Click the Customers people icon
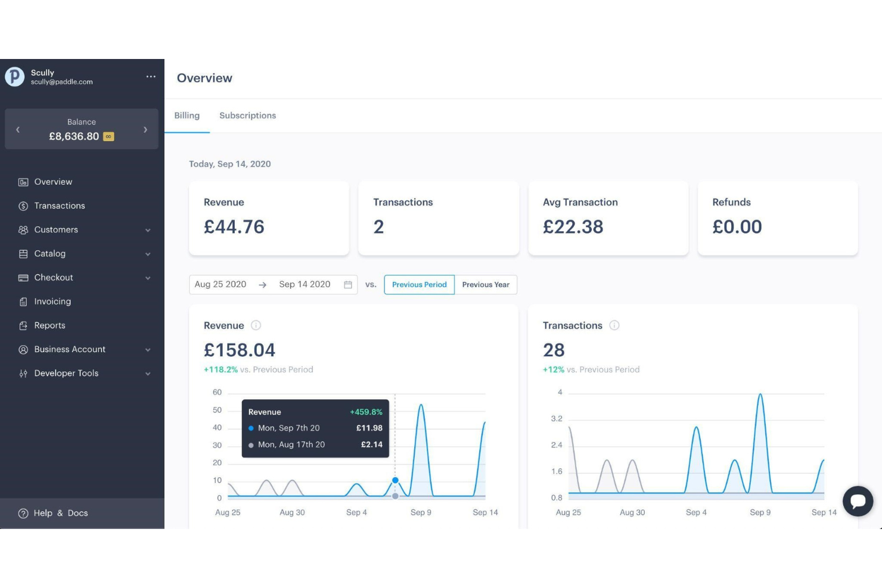This screenshot has height=588, width=882. click(23, 230)
